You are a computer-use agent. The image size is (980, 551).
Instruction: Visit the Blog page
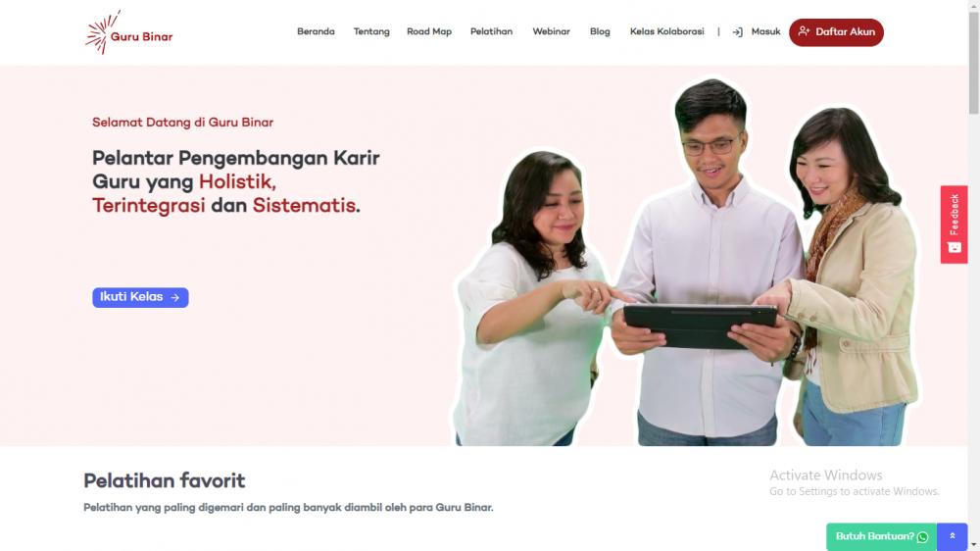(x=600, y=32)
